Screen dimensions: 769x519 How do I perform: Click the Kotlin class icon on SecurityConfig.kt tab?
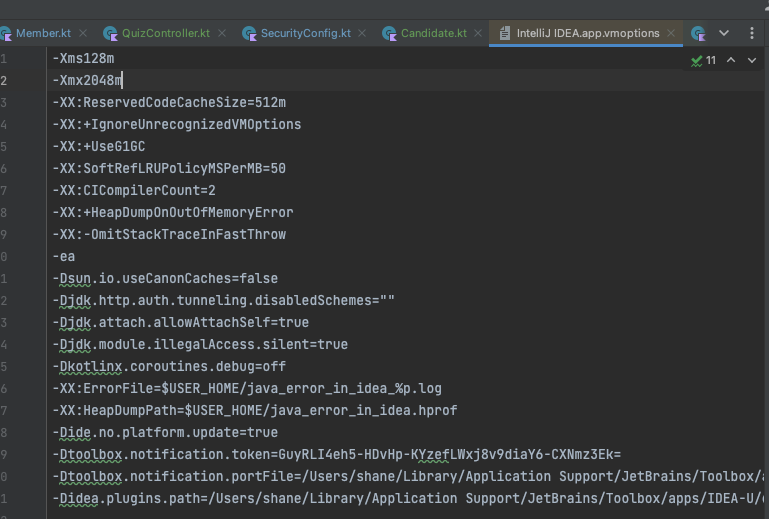[x=250, y=33]
